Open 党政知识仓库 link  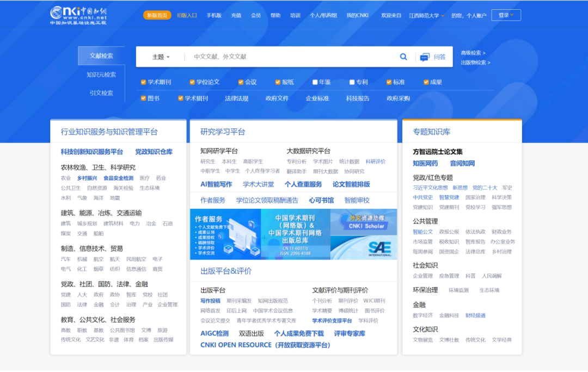click(x=154, y=152)
